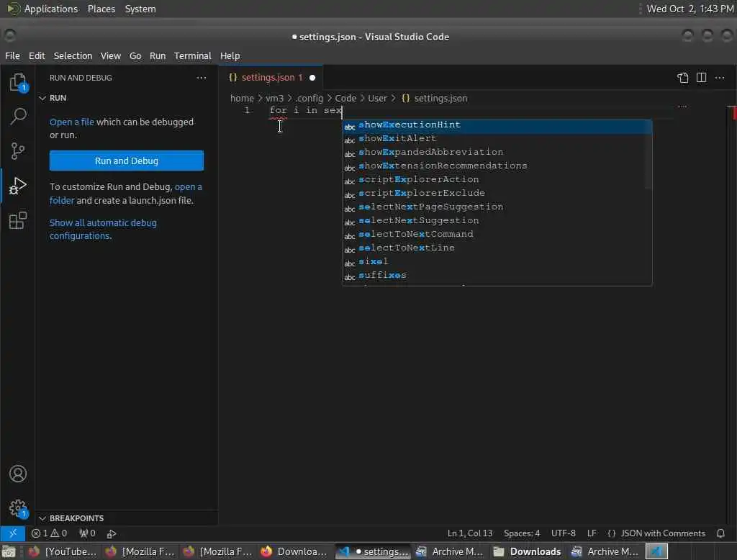The width and height of the screenshot is (737, 560).
Task: Change the UTF-8 encoding selection
Action: pos(563,533)
